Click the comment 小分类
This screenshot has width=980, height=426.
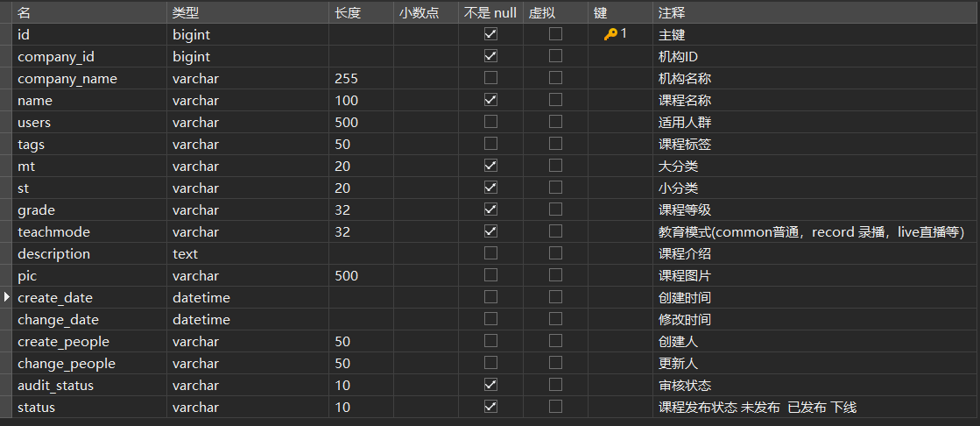678,188
